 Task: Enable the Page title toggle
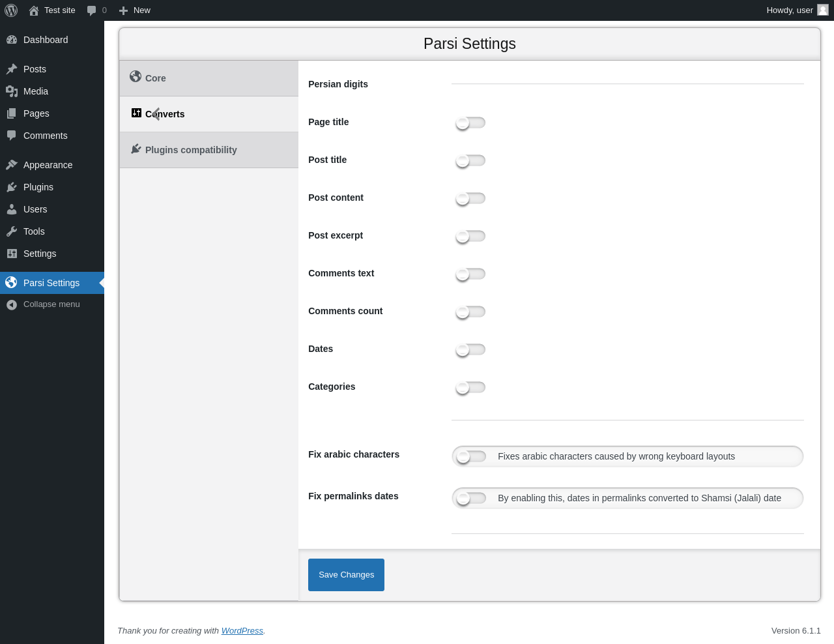coord(470,123)
